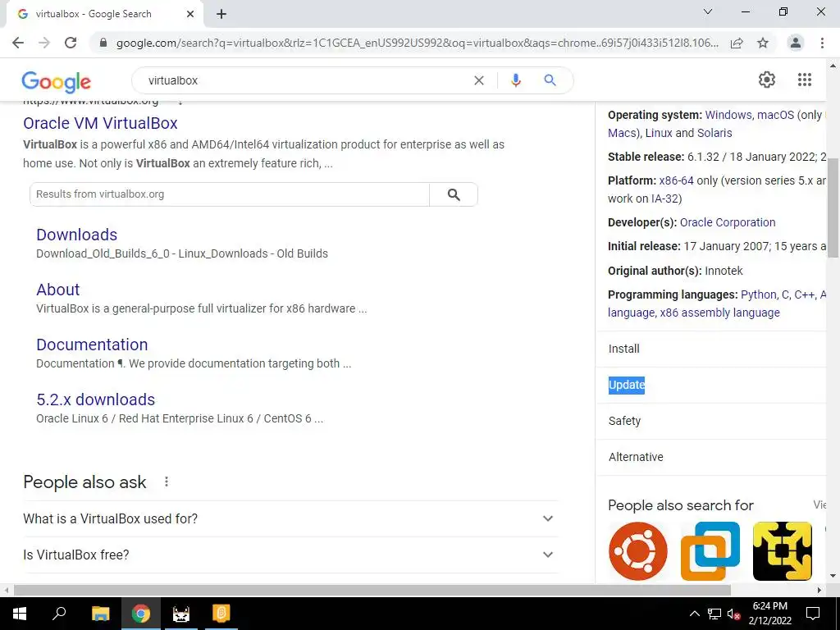Go back to the previous page
Image resolution: width=840 pixels, height=630 pixels.
(x=18, y=43)
